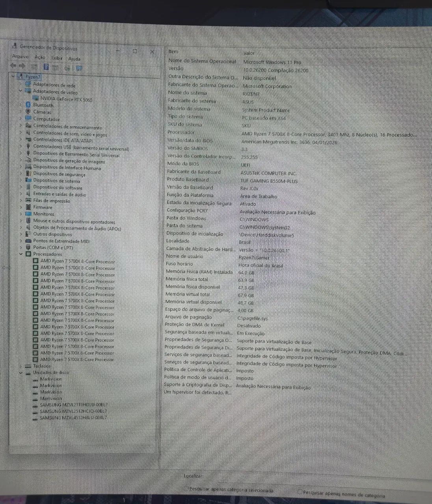
Task: Select 'Mouse e outros dispositivos apontadores'
Action: [x=74, y=221]
